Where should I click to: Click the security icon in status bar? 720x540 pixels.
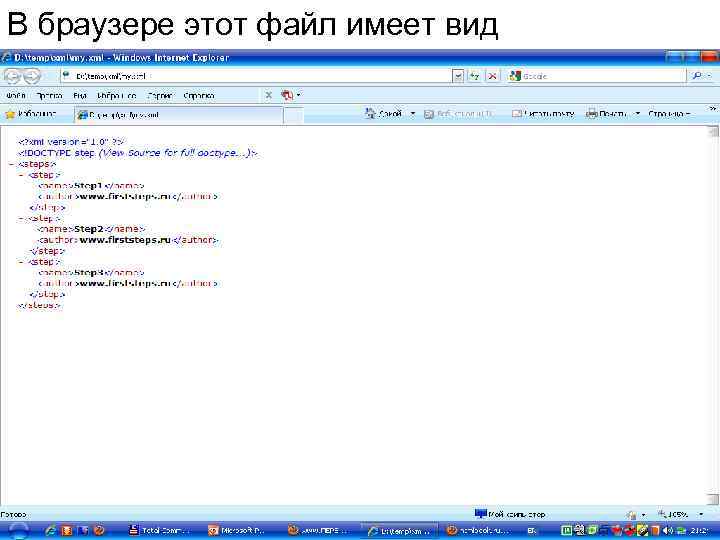pos(632,515)
